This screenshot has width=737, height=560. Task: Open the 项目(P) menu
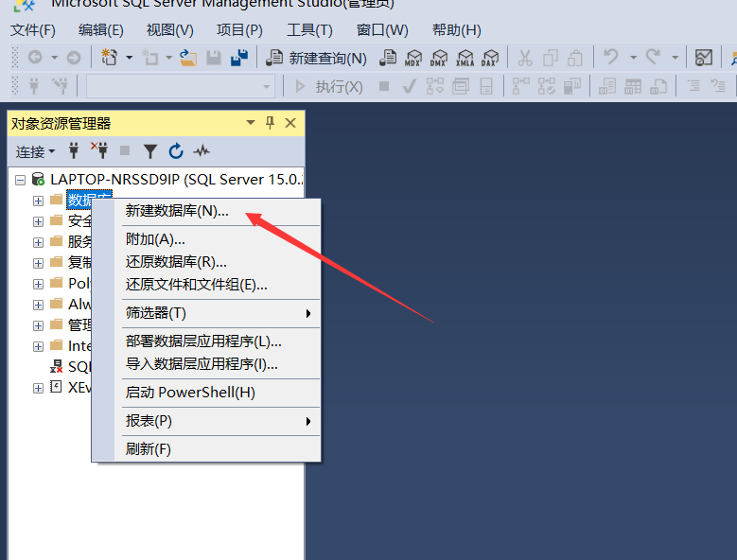[x=239, y=30]
